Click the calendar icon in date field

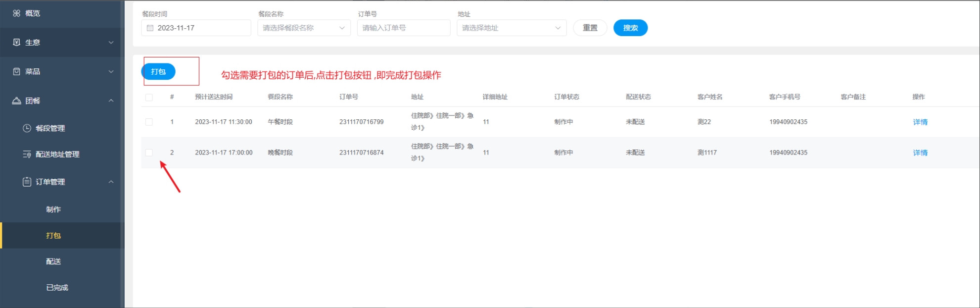pos(150,28)
